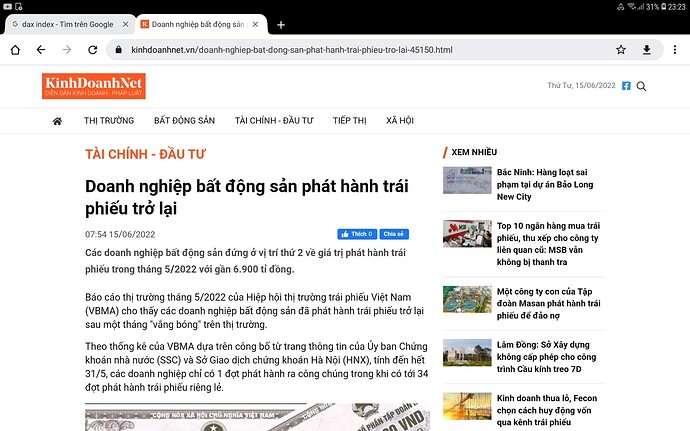
Task: Open article Kinh doanh thua lỗ, Fecon
Action: click(x=547, y=410)
